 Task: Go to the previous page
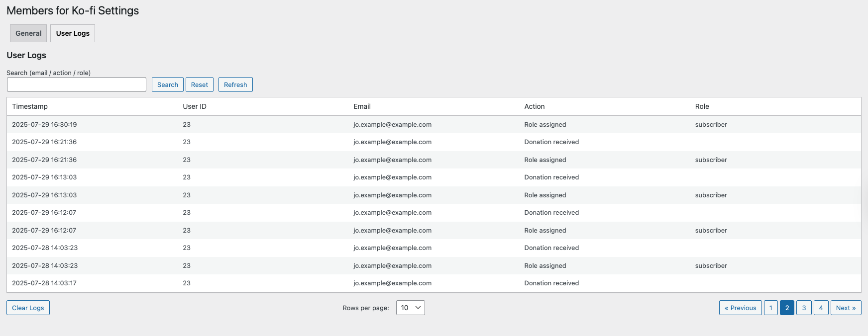point(740,308)
